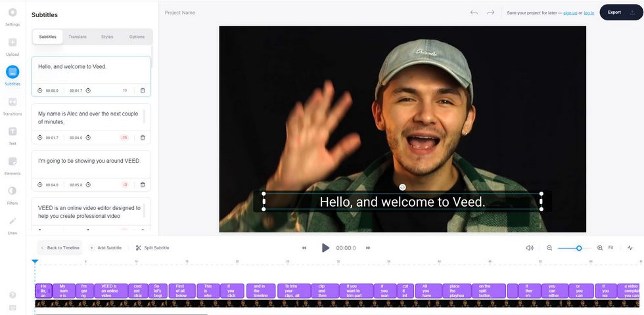Viewport: 644px width, 315px height.
Task: Click the rotate handle above subtitle box
Action: pyautogui.click(x=402, y=187)
